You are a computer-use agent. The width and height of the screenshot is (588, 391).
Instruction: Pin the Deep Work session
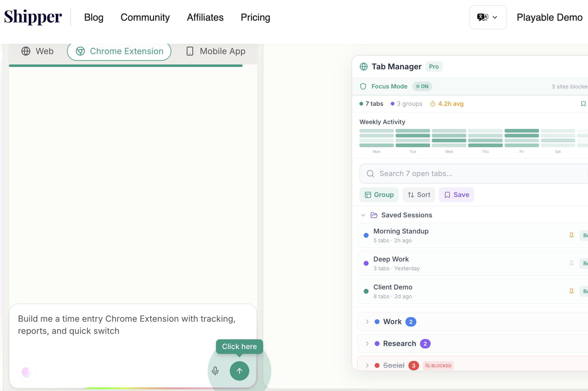click(x=572, y=263)
